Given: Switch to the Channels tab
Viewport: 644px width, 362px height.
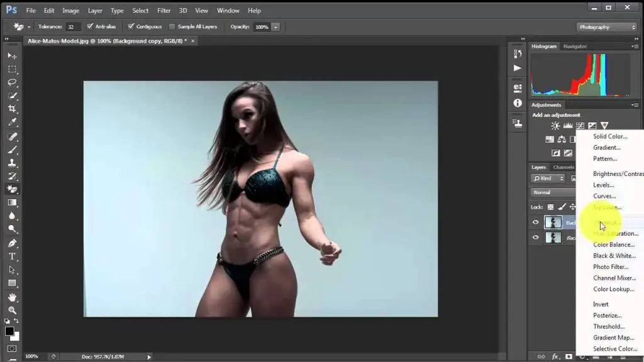Looking at the screenshot, I should coord(563,167).
